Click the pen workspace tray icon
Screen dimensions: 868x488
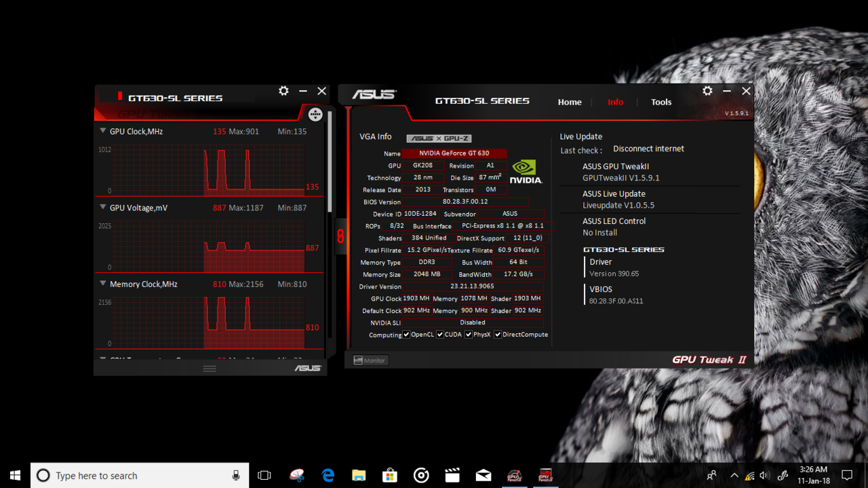click(x=783, y=475)
